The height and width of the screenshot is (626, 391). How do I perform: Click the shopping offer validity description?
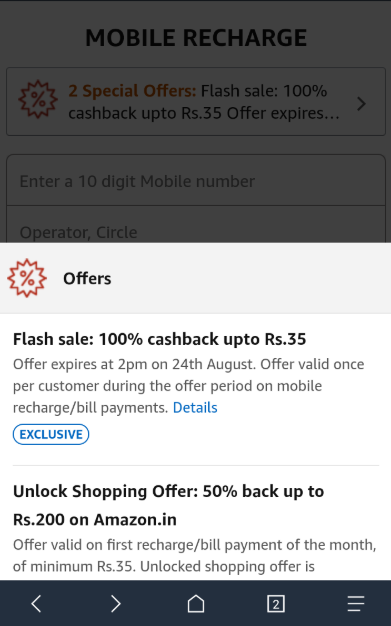(x=195, y=555)
